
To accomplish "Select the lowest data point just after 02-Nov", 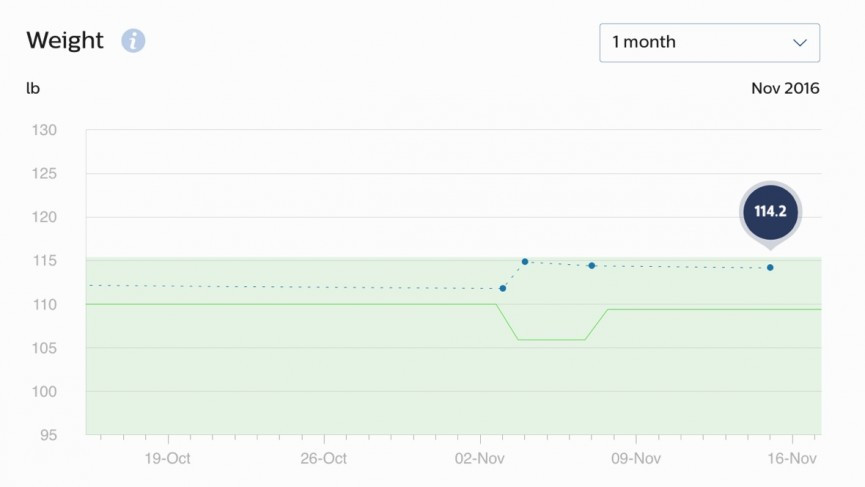I will (503, 289).
